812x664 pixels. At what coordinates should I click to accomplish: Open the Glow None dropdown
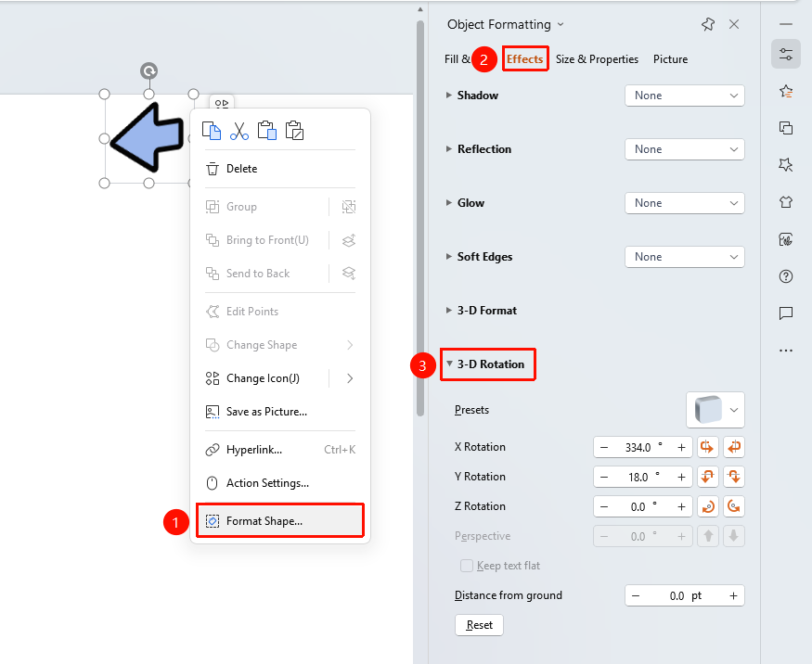click(685, 203)
